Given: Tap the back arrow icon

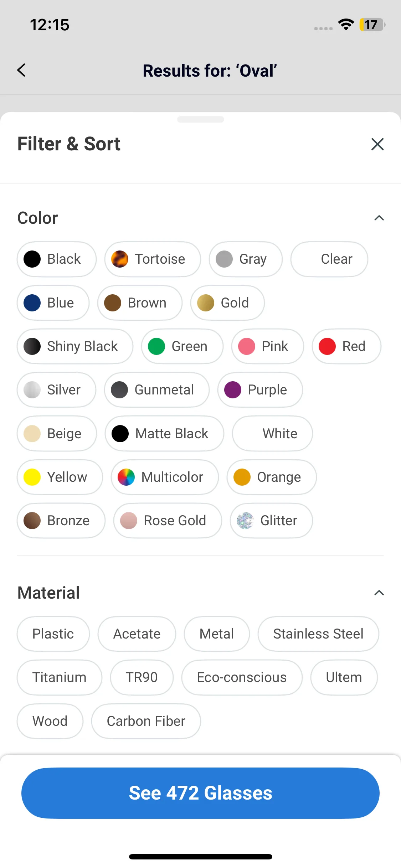Looking at the screenshot, I should pyautogui.click(x=21, y=70).
